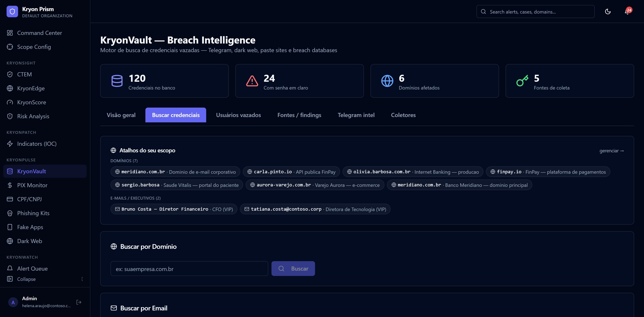Navigate to Phishing Kits
The image size is (644, 317).
pos(45,214)
